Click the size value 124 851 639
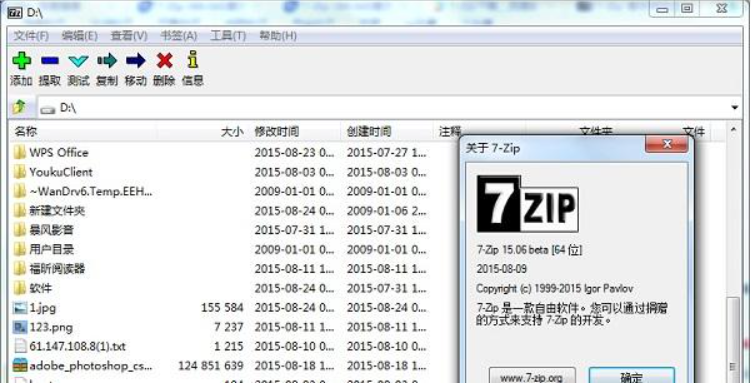Screen dimensions: 751x385 click(211, 366)
